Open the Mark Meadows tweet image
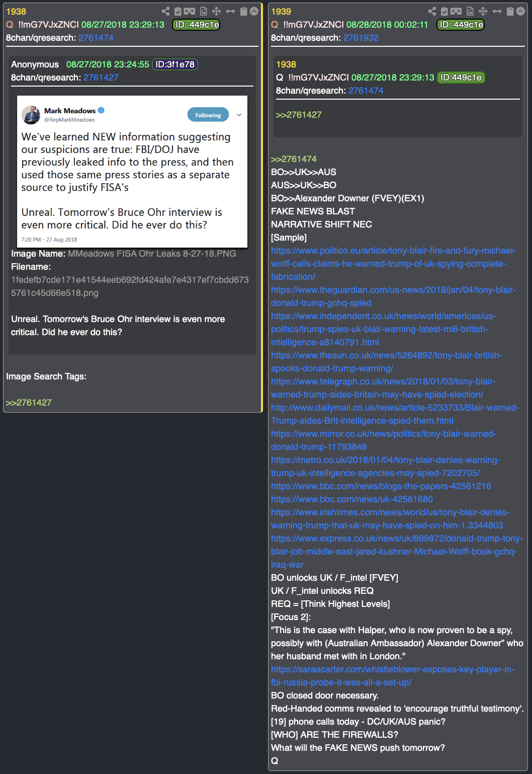 coord(132,171)
